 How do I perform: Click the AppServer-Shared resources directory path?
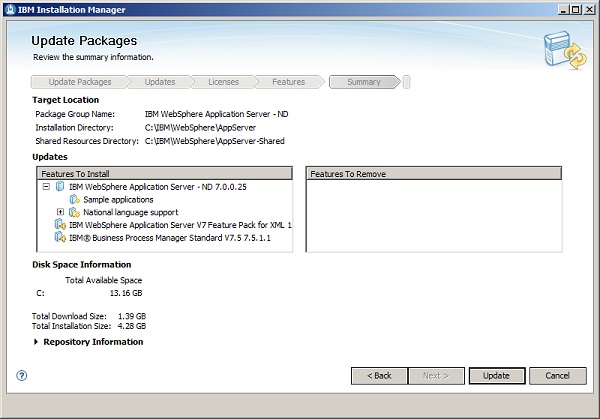tap(214, 141)
